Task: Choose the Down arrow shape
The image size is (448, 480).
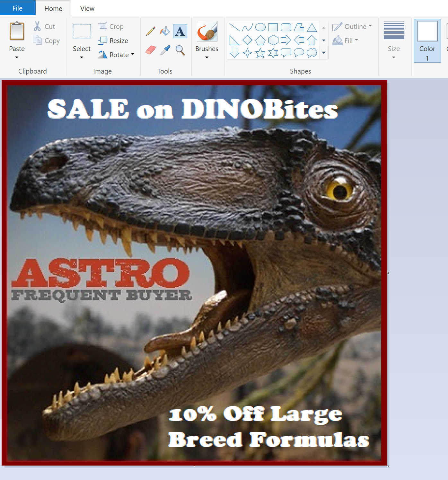Action: click(x=235, y=53)
